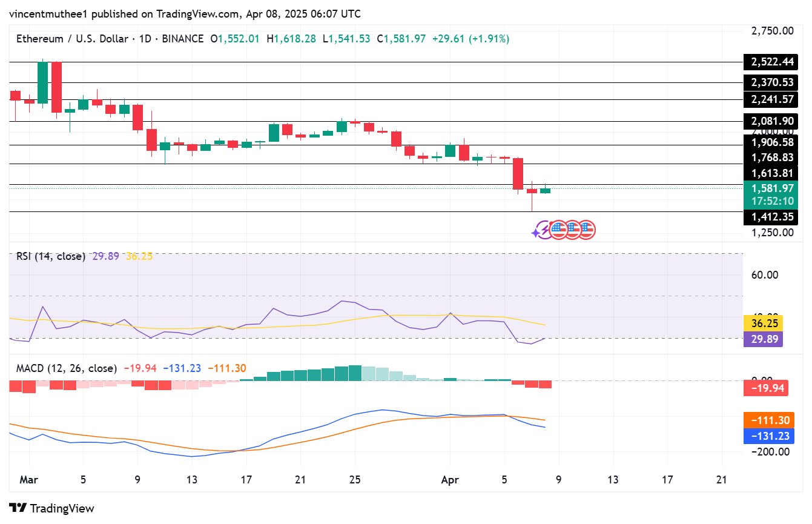The width and height of the screenshot is (812, 524).
Task: Select the 2,522.44 horizontal line price label
Action: 770,61
